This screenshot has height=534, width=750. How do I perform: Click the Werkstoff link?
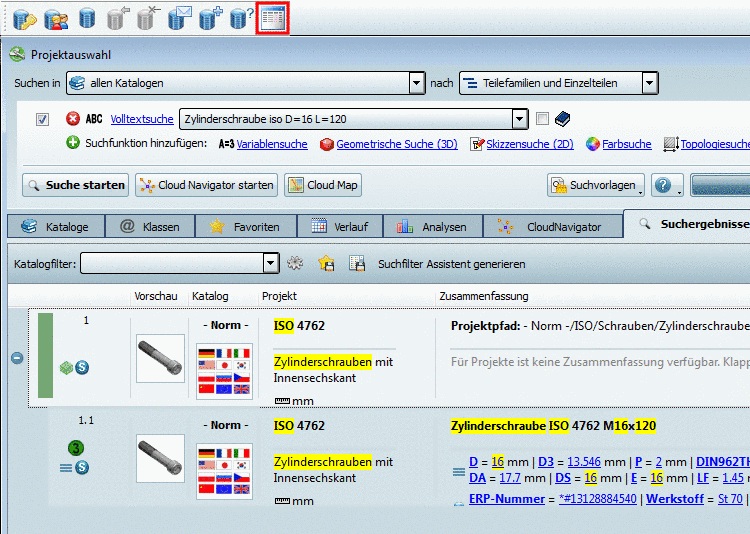675,499
